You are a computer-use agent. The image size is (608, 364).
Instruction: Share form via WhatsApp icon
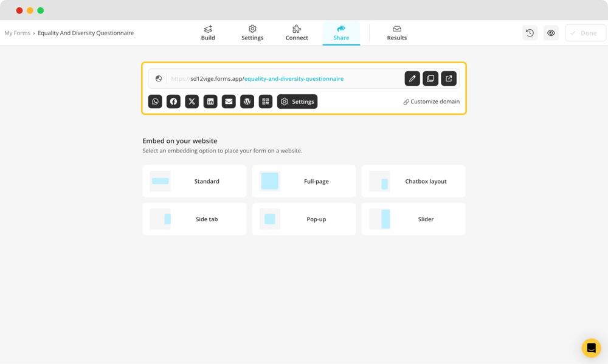pos(155,101)
